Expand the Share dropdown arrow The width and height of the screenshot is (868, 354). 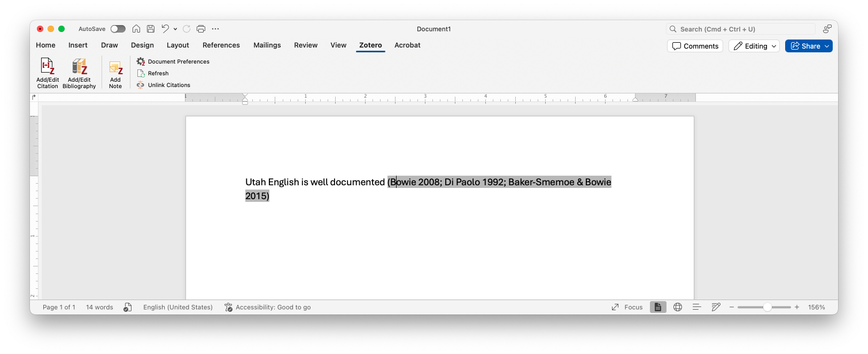click(827, 46)
